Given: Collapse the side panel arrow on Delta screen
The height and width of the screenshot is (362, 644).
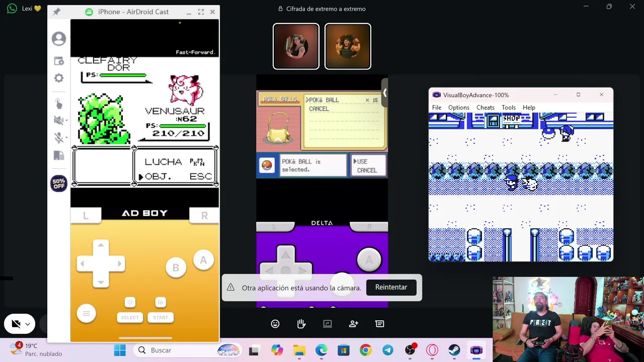Looking at the screenshot, I should tap(384, 93).
